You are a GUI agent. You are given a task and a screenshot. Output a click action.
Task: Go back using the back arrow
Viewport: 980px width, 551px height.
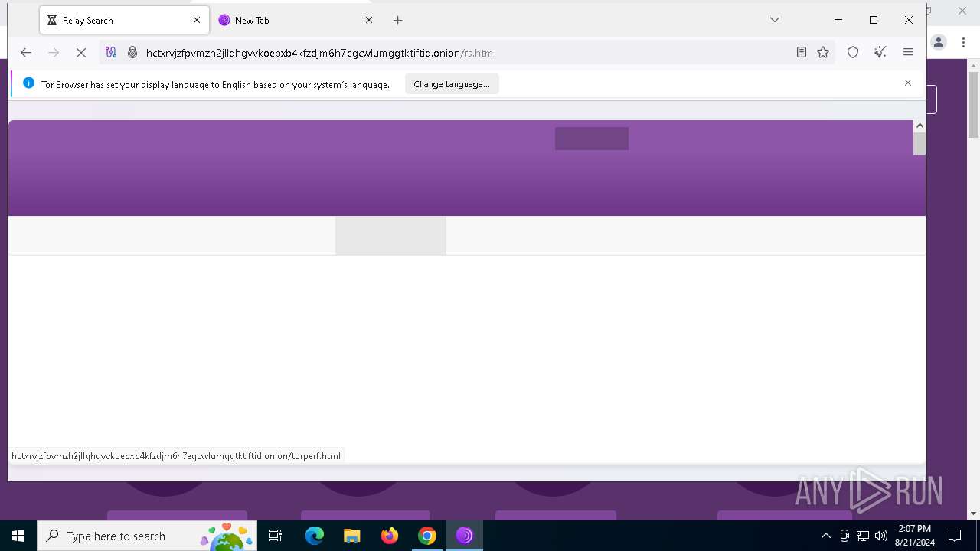[26, 53]
